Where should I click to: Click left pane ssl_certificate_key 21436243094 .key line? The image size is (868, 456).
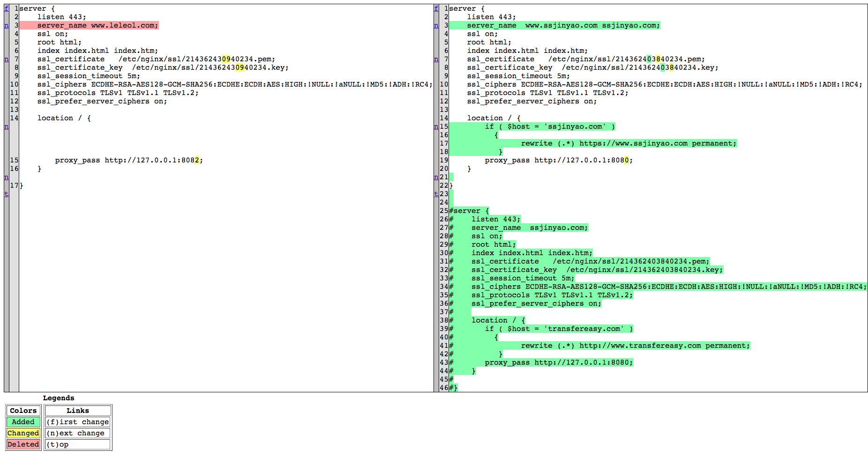[x=163, y=67]
